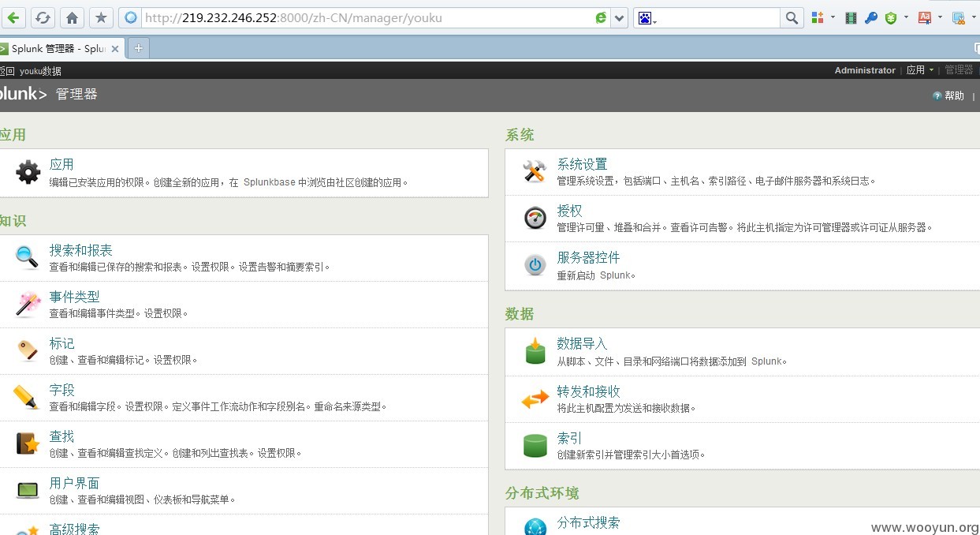Click the green cylinder arrow 数据导入 icon

click(535, 351)
